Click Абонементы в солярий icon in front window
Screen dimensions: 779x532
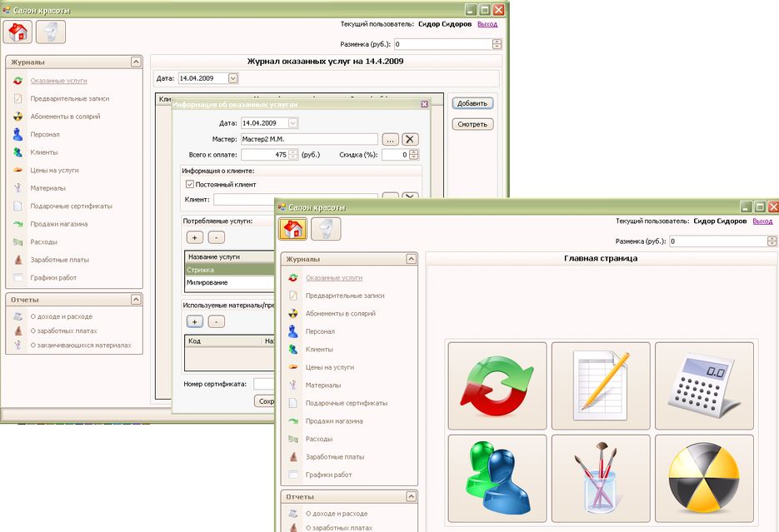point(293,314)
